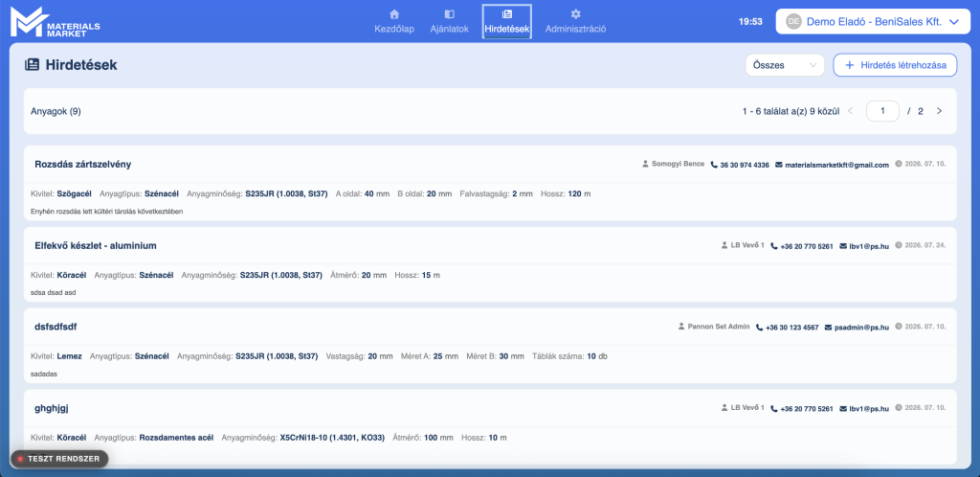Screen dimensions: 980x477
Task: Select the Adminisztráció menu label
Action: 575,29
